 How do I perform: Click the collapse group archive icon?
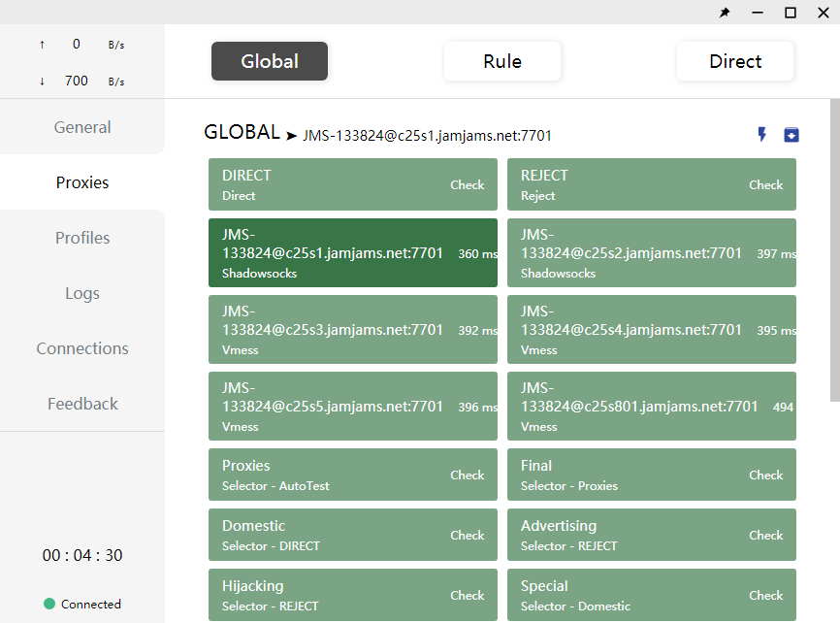(x=792, y=134)
